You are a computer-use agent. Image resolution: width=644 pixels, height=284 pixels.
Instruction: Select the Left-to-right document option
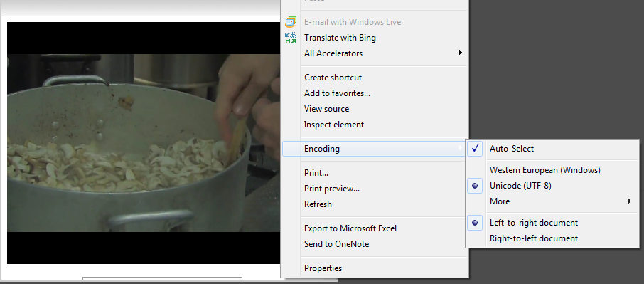[534, 223]
